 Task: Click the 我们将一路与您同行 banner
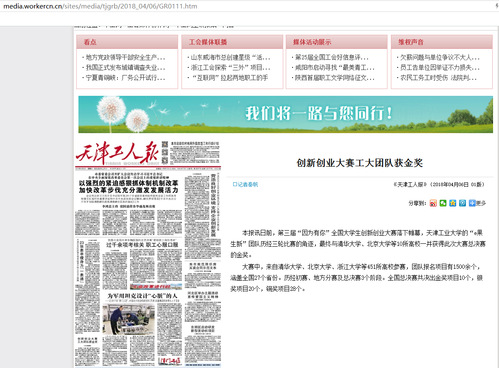(x=286, y=114)
